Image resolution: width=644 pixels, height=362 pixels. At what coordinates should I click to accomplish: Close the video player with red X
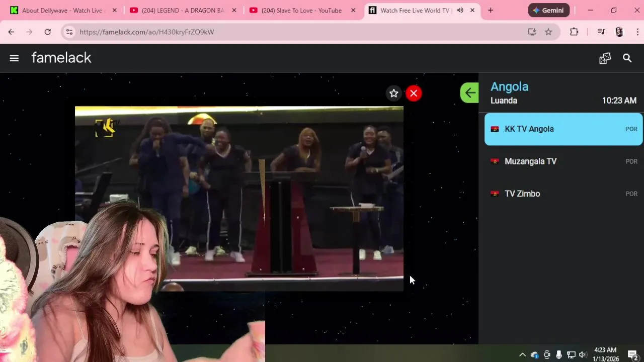coord(414,93)
